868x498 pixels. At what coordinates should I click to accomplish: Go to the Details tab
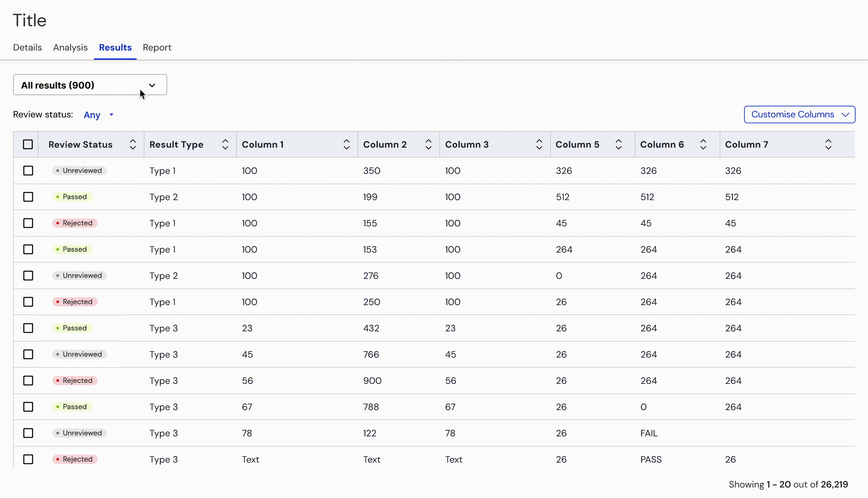tap(27, 48)
